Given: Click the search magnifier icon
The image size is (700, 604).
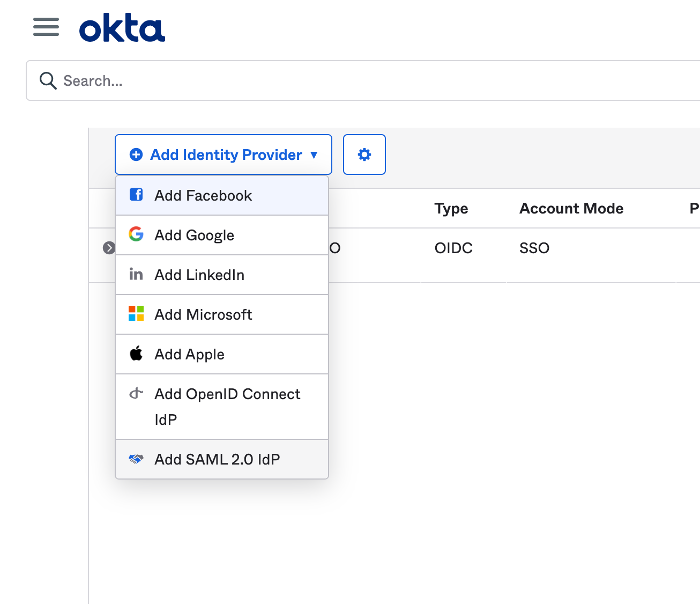Looking at the screenshot, I should pyautogui.click(x=48, y=80).
